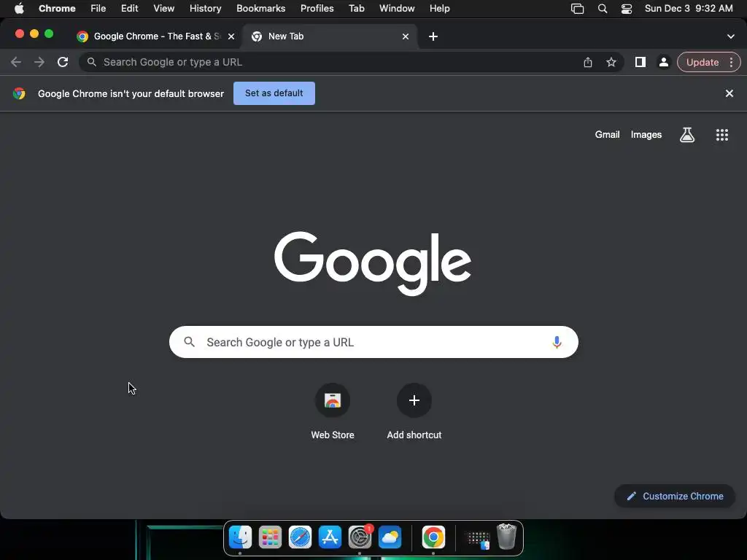Open the Downloads stack in the Dock
The height and width of the screenshot is (560, 747).
[x=478, y=539]
